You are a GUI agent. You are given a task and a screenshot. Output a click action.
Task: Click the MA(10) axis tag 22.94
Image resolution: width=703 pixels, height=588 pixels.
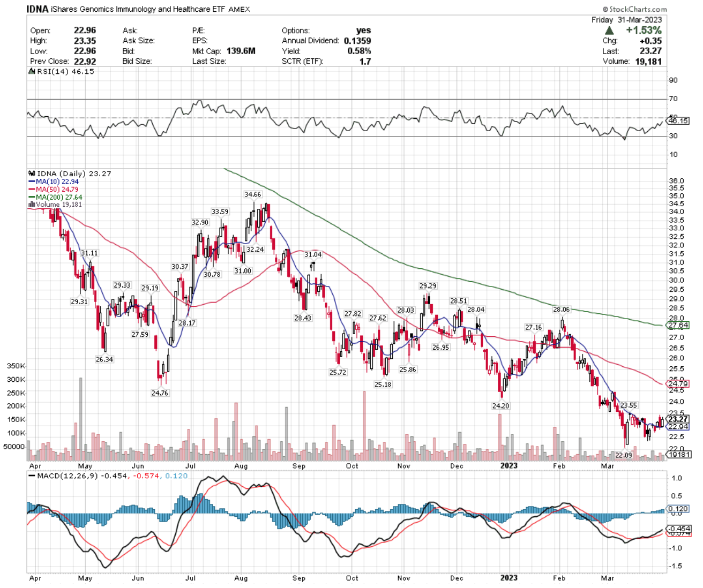[x=678, y=427]
